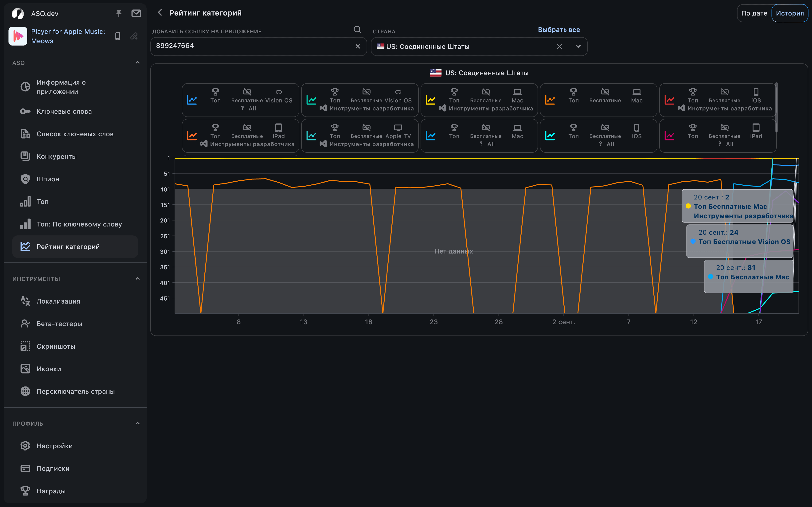Click red chart icon of iOS developer tools
Viewport: 812px width, 507px height.
coord(669,100)
